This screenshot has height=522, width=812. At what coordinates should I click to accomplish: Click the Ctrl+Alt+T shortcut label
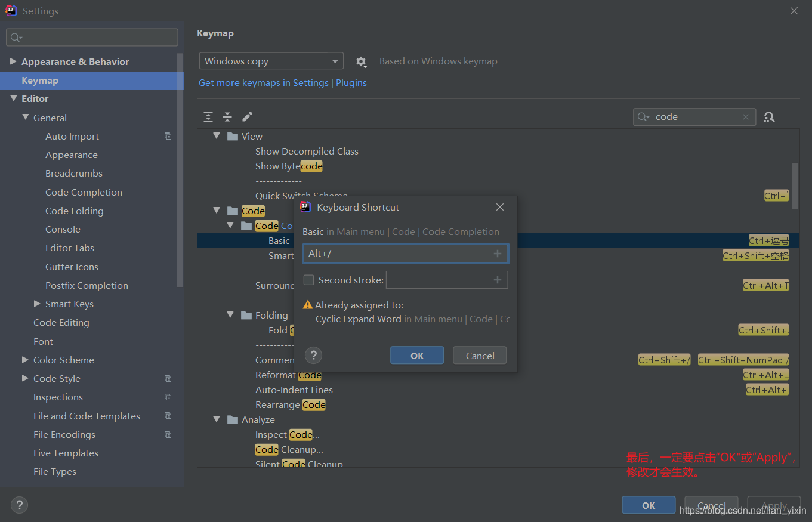[x=766, y=285]
